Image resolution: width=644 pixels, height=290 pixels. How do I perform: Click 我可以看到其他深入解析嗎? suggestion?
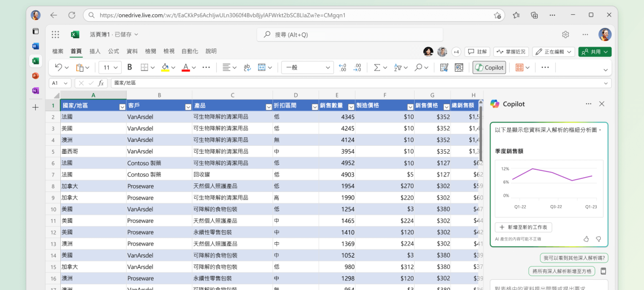pos(574,258)
